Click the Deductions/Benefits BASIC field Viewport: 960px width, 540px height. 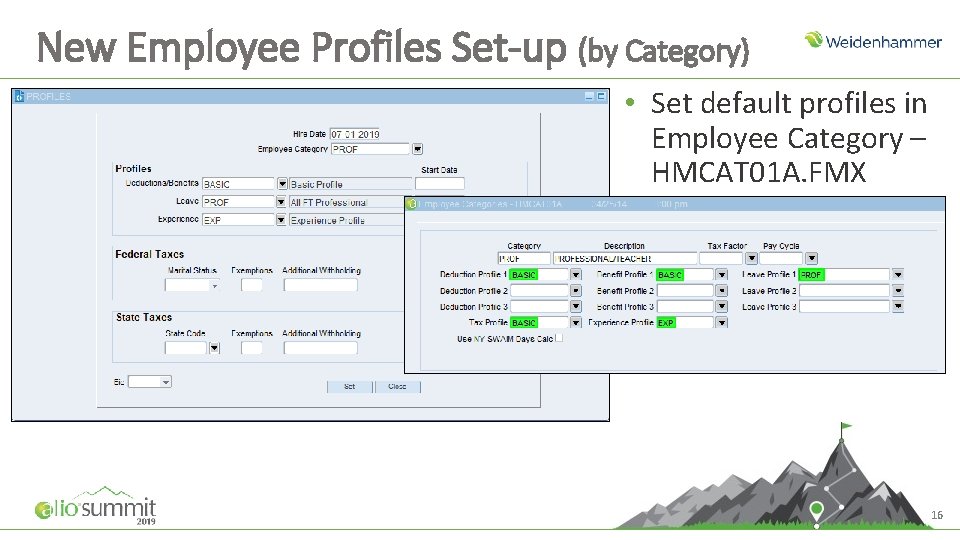pos(238,184)
